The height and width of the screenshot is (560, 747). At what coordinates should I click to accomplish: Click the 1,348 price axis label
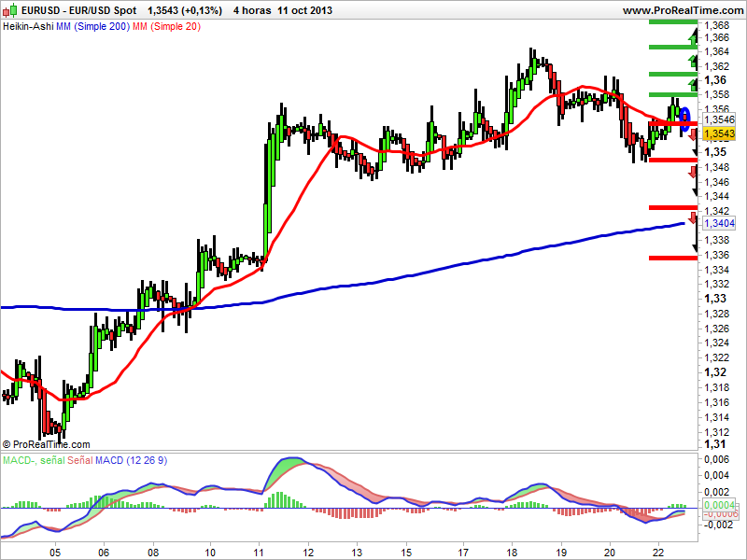click(x=717, y=167)
